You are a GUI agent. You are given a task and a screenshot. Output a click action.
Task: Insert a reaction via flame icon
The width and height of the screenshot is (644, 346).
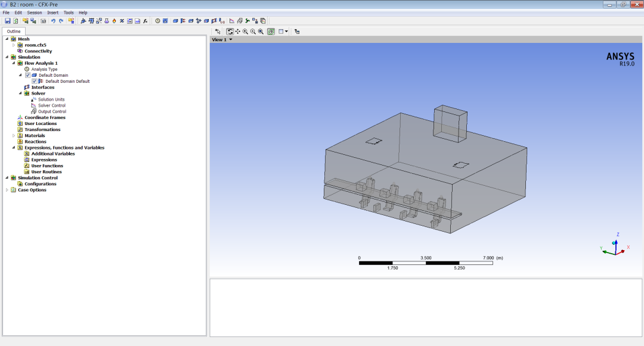[114, 21]
